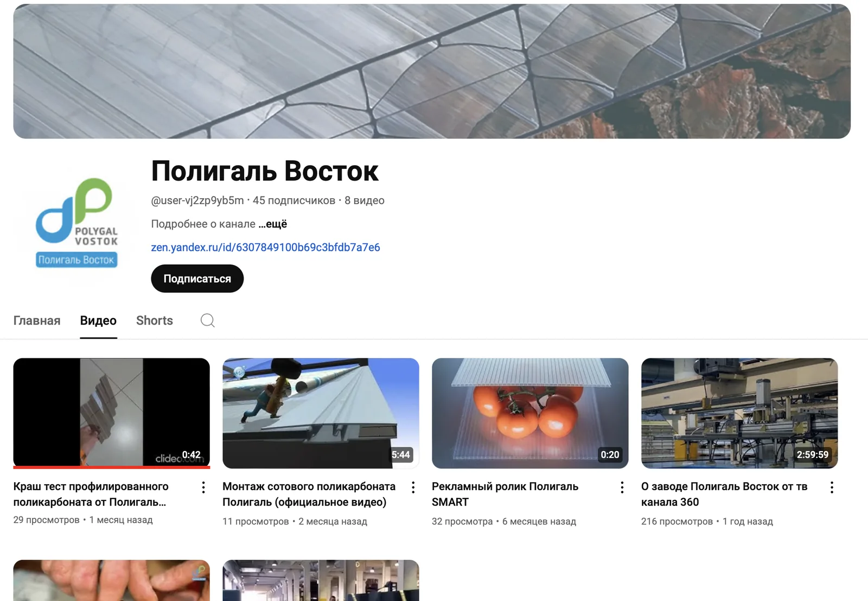Switch to the Главная tab
The height and width of the screenshot is (601, 868).
pos(37,320)
